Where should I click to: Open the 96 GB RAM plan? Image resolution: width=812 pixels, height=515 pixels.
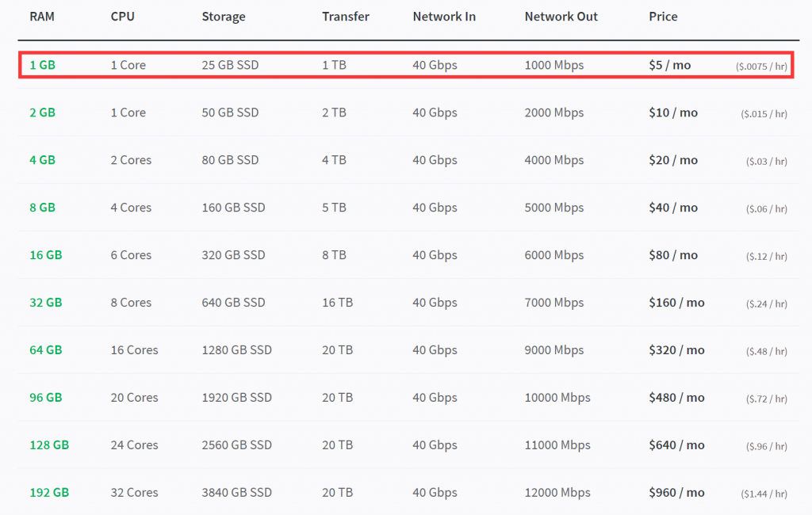point(45,398)
